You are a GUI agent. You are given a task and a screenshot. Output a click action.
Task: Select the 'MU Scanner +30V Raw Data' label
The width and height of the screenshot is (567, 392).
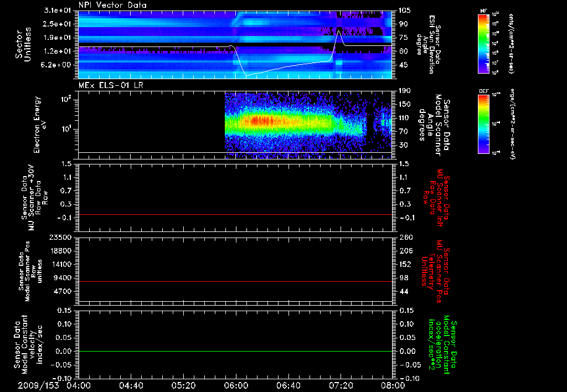(34, 198)
